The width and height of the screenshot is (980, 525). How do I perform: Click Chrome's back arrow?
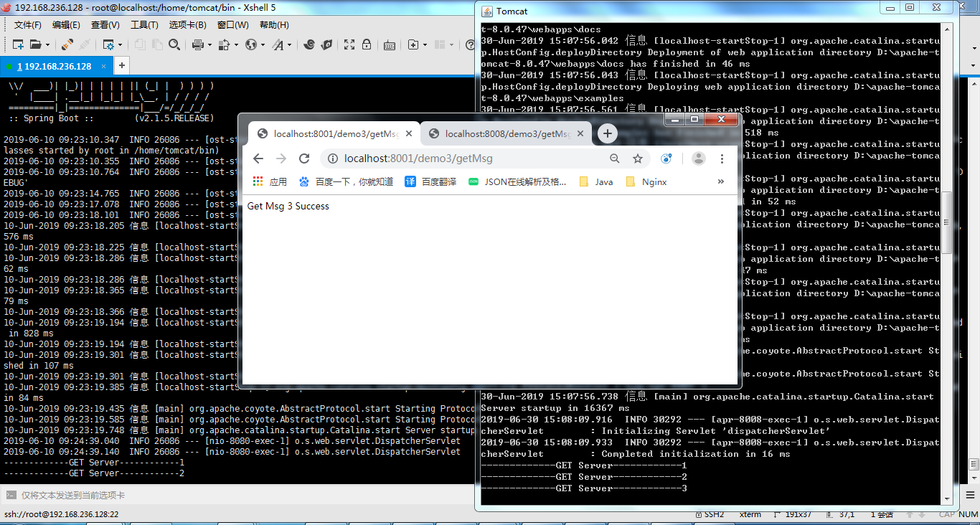click(258, 159)
